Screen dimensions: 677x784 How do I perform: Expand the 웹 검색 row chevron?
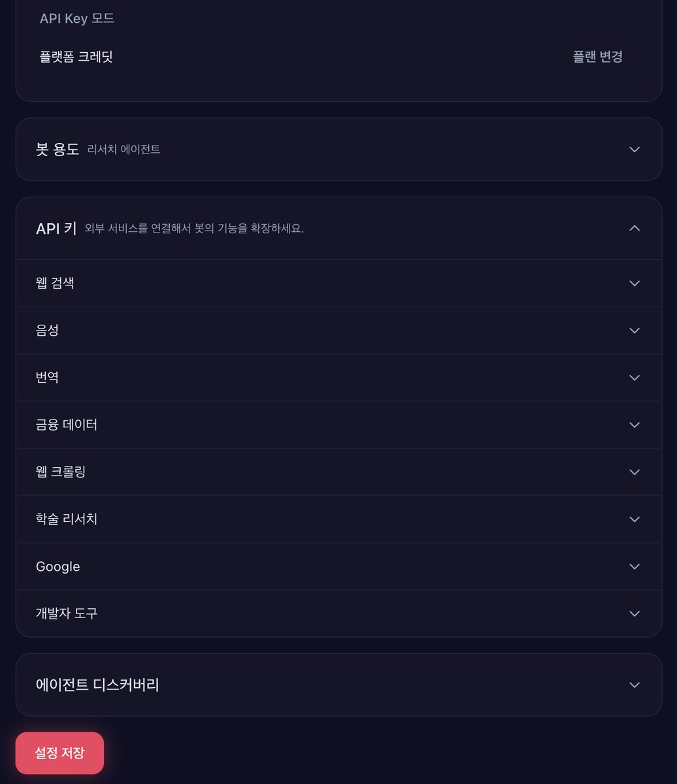(x=634, y=284)
